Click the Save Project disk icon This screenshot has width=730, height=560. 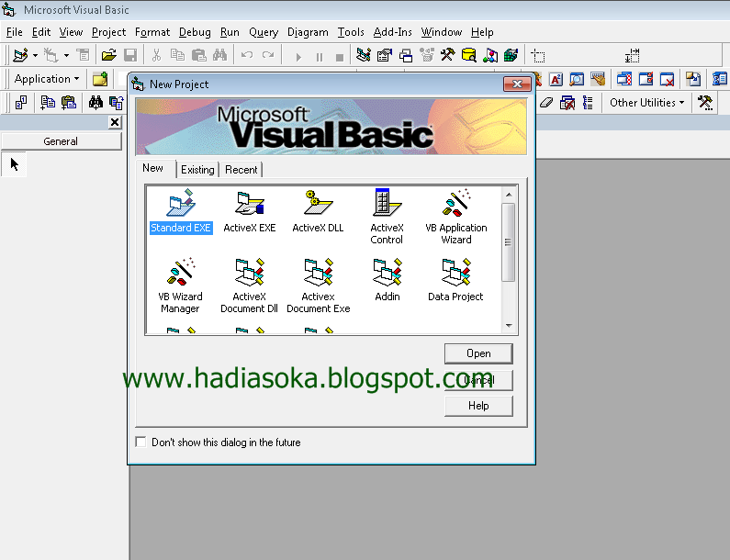(x=130, y=55)
